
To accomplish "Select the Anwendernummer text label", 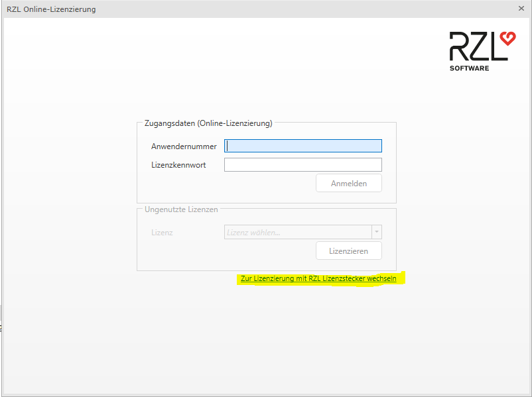I will click(x=184, y=145).
